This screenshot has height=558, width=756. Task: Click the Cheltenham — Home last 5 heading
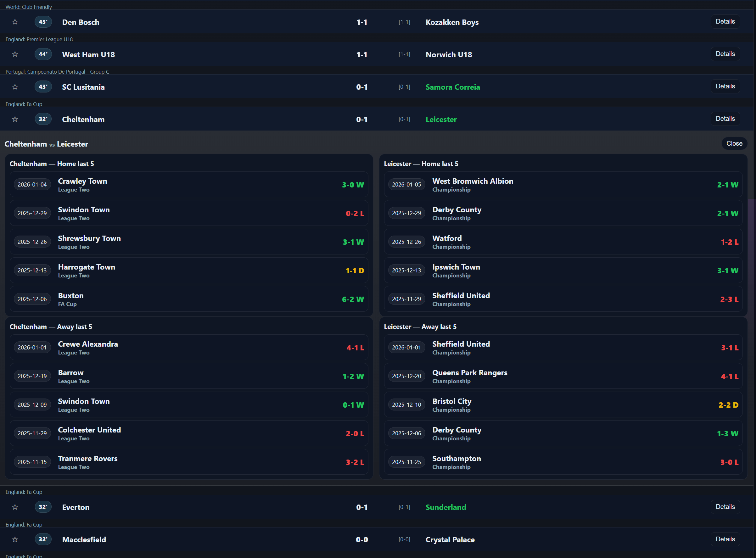click(52, 164)
